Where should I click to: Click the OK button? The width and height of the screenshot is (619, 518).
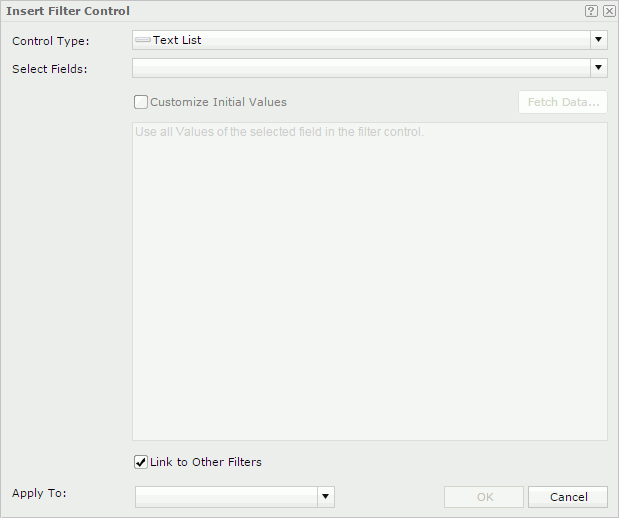tap(484, 497)
